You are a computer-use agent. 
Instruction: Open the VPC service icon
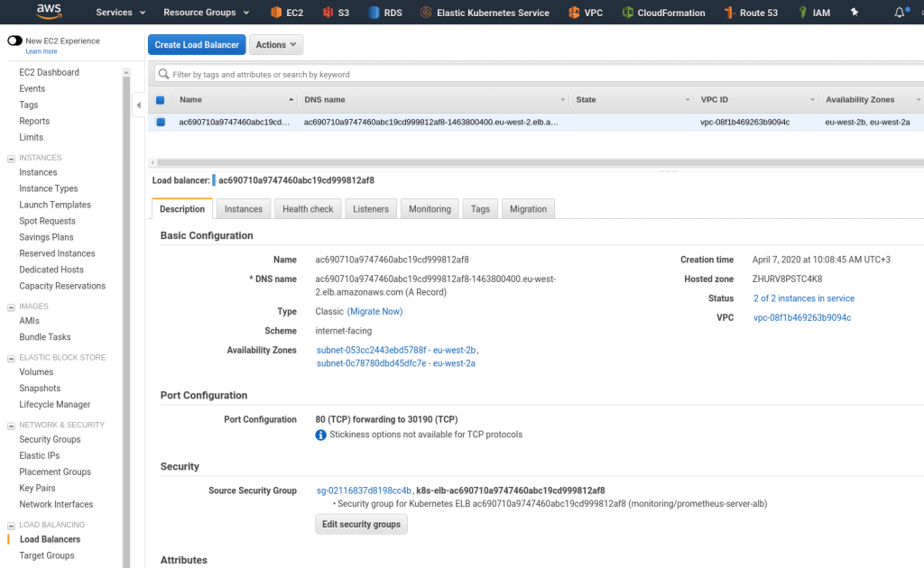(576, 13)
